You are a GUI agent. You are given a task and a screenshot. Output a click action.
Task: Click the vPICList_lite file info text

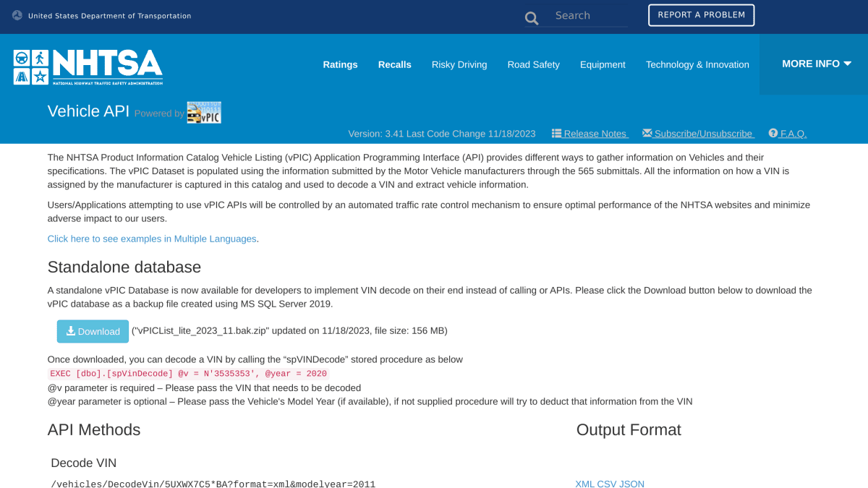coord(289,331)
